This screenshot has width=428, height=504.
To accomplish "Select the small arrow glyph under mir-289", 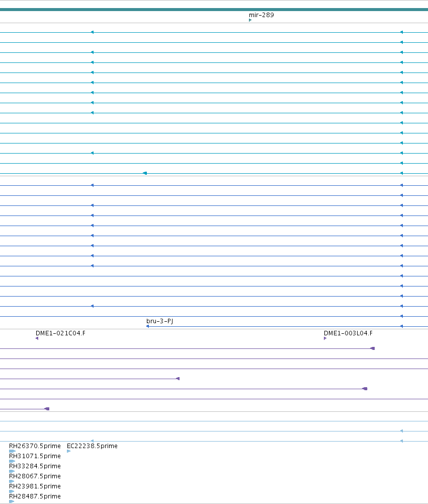I will [250, 20].
